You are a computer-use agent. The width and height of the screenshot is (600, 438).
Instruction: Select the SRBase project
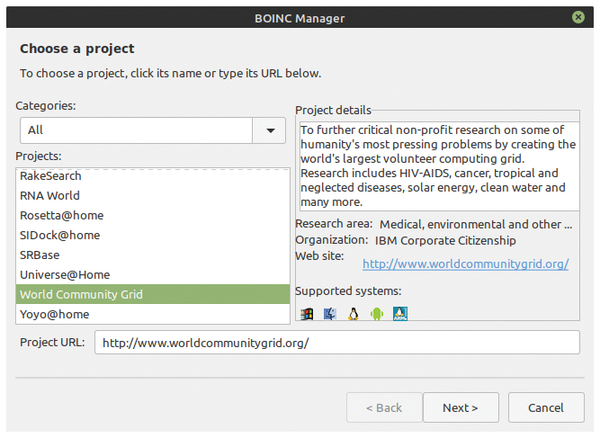153,255
